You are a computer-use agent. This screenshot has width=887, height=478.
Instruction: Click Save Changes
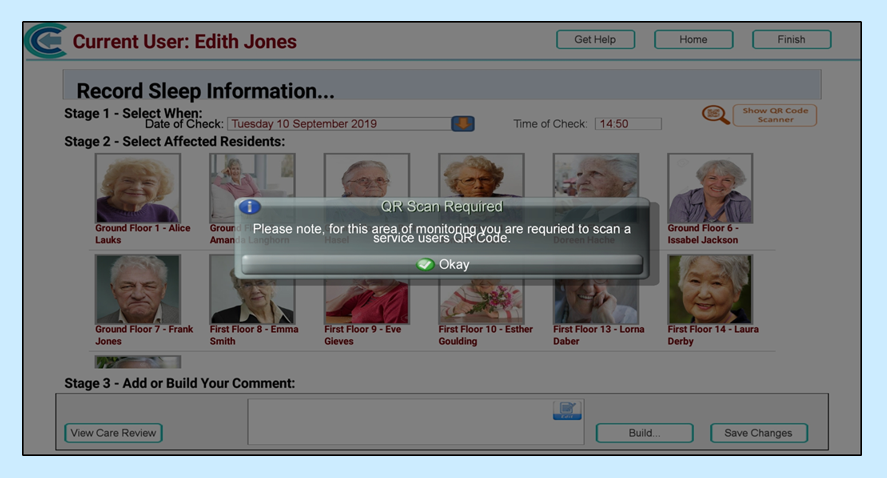point(759,433)
